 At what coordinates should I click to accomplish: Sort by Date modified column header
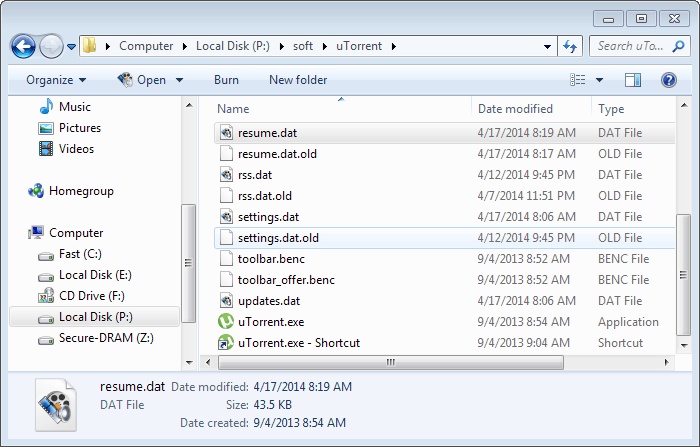[x=515, y=109]
